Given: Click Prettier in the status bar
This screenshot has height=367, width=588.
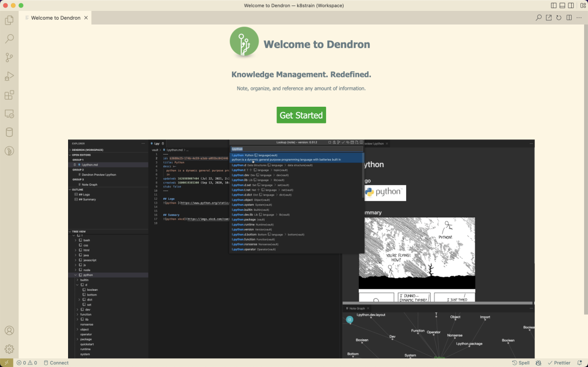Looking at the screenshot, I should pos(559,363).
